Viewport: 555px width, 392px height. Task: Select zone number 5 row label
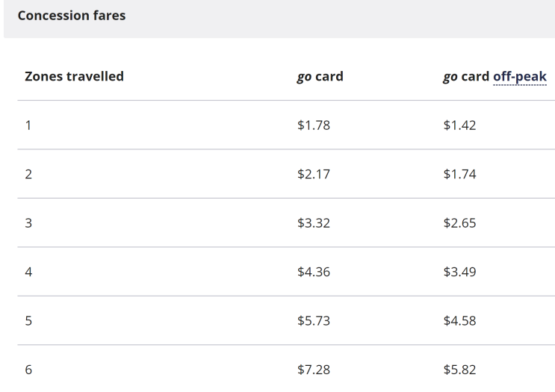click(x=28, y=321)
